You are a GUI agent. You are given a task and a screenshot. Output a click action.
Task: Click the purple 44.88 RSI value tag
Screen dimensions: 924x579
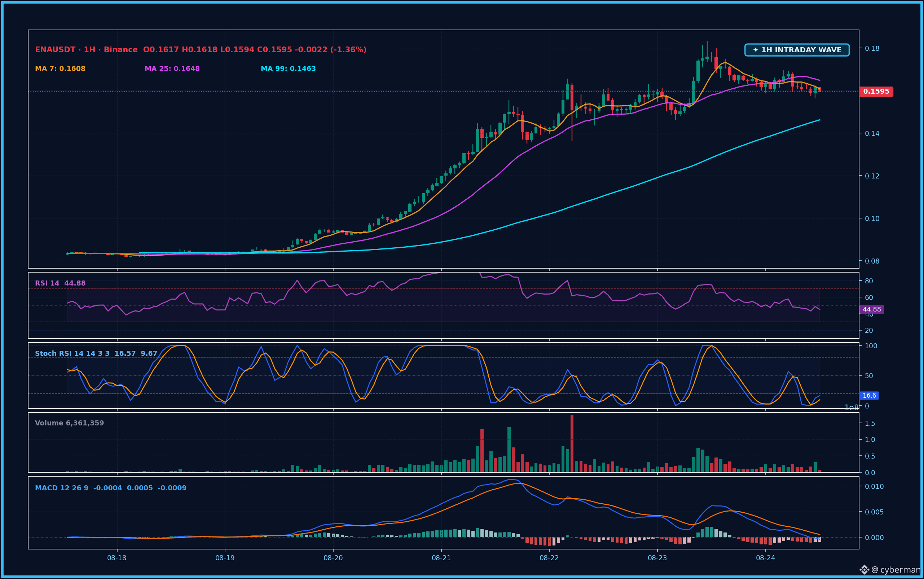[x=871, y=309]
